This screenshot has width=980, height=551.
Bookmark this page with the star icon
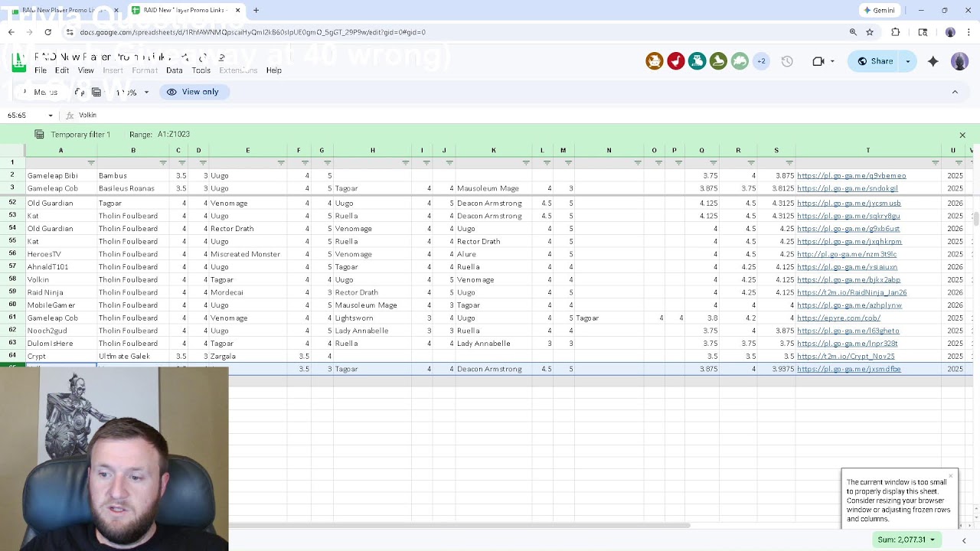click(x=870, y=32)
